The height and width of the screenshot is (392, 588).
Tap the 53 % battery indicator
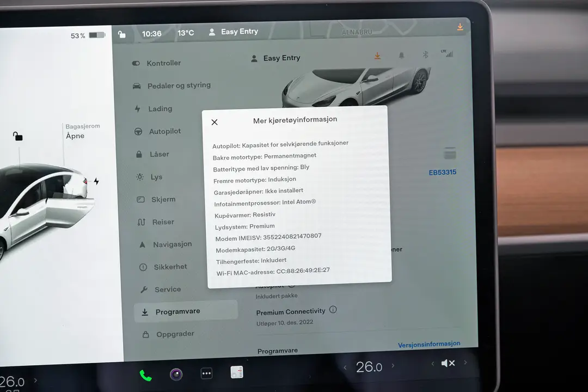click(88, 35)
